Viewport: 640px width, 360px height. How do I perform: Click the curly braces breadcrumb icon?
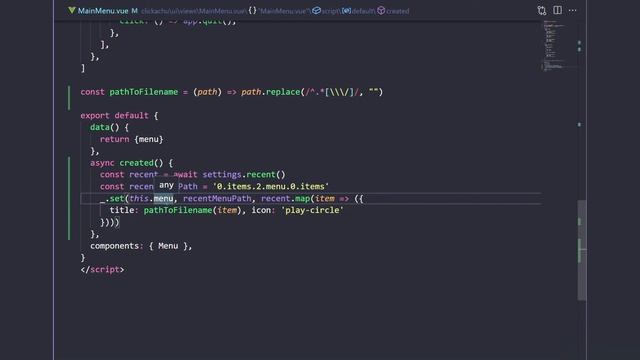pos(253,11)
